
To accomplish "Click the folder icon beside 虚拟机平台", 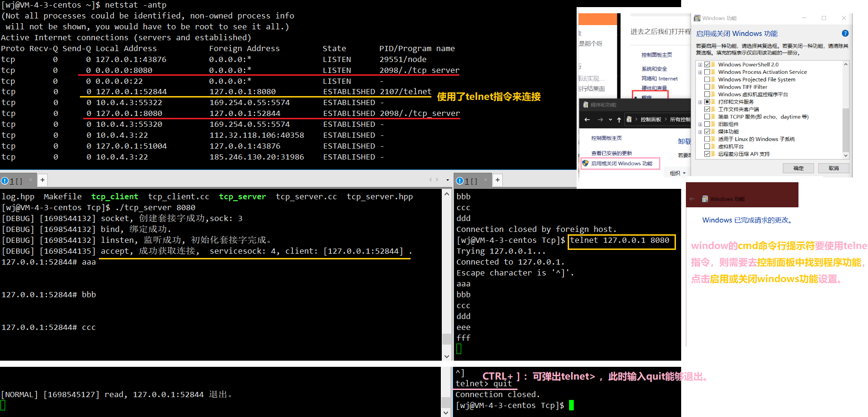I will (713, 146).
